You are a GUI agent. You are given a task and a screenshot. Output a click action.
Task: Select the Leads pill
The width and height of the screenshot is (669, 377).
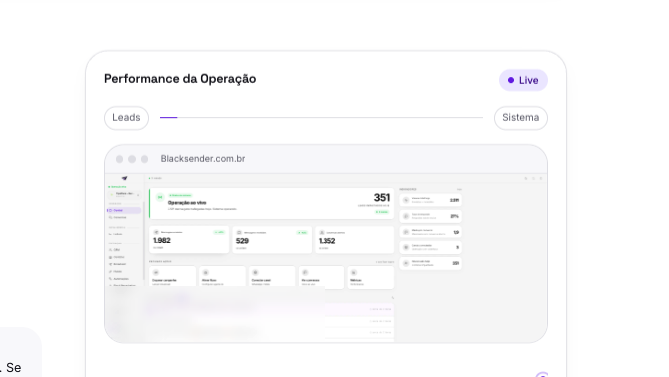tap(126, 118)
